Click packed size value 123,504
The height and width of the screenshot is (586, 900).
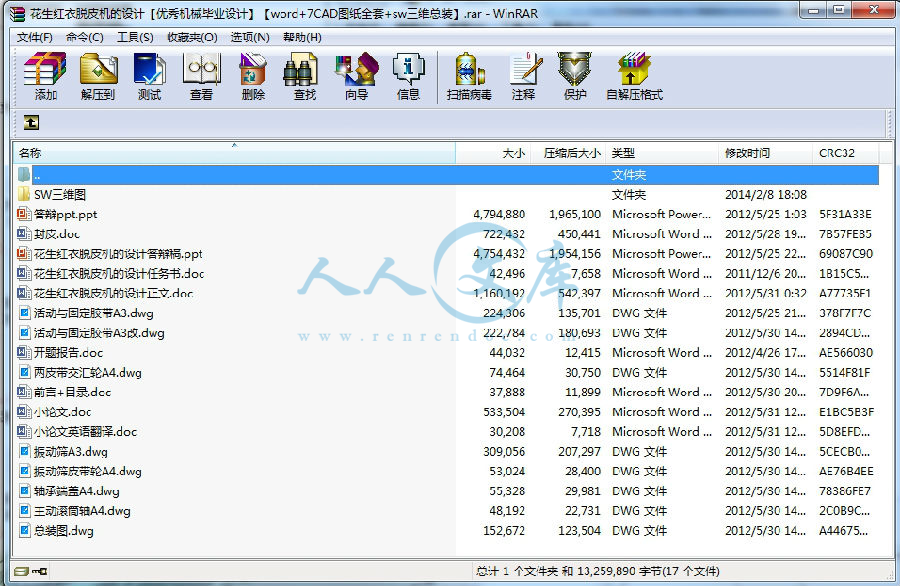point(579,530)
